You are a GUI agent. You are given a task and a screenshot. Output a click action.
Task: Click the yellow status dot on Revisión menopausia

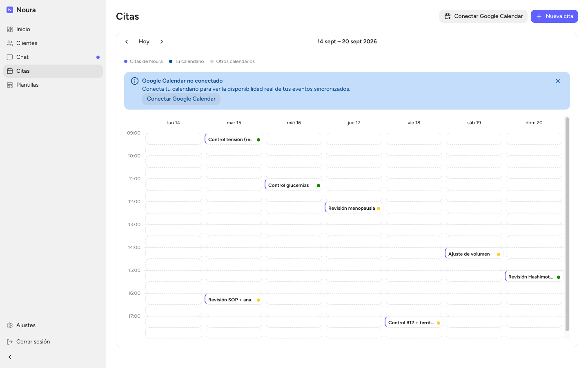pos(379,209)
